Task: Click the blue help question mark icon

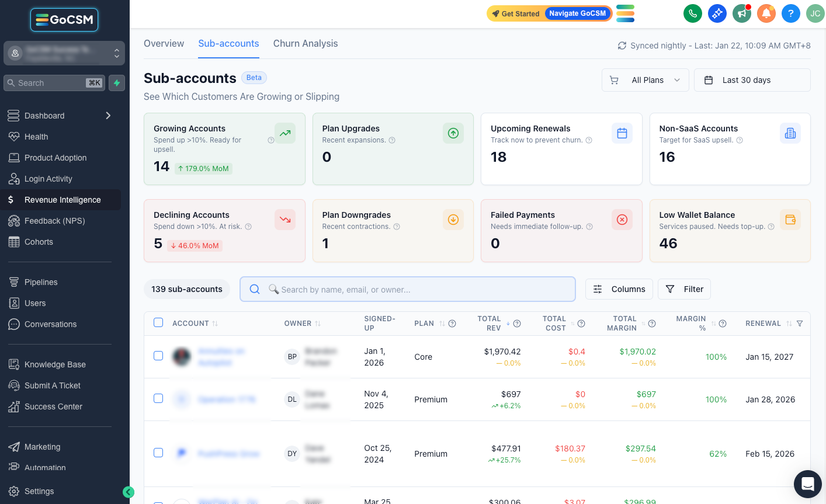Action: point(791,13)
